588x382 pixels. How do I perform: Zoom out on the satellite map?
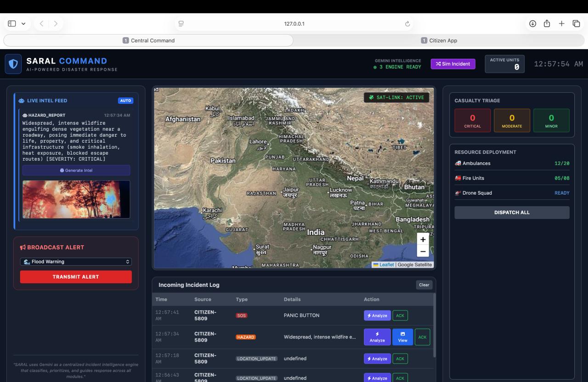423,251
